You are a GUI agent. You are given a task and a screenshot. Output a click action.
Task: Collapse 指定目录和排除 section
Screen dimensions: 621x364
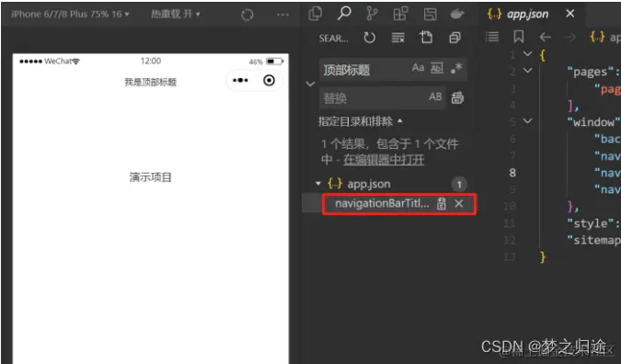click(x=361, y=121)
